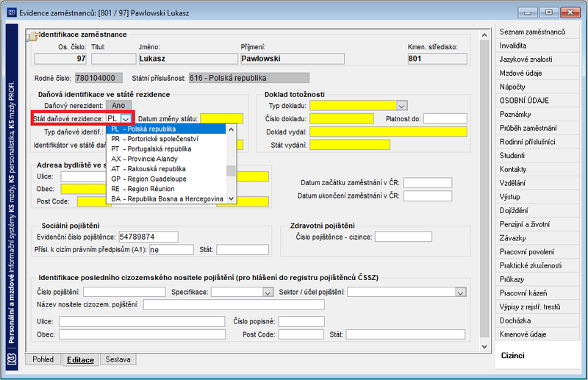The image size is (588, 380).
Task: Go to Kmenové údaje
Action: coord(537,334)
